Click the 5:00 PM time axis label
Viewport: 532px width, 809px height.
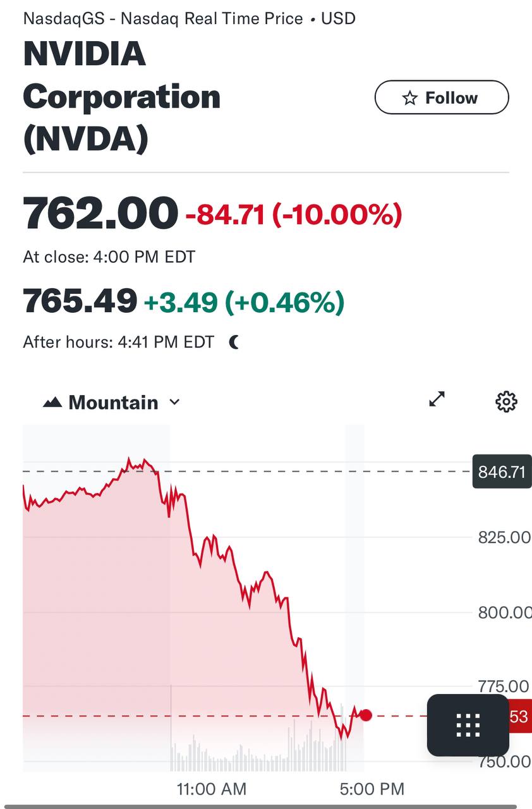(x=372, y=789)
